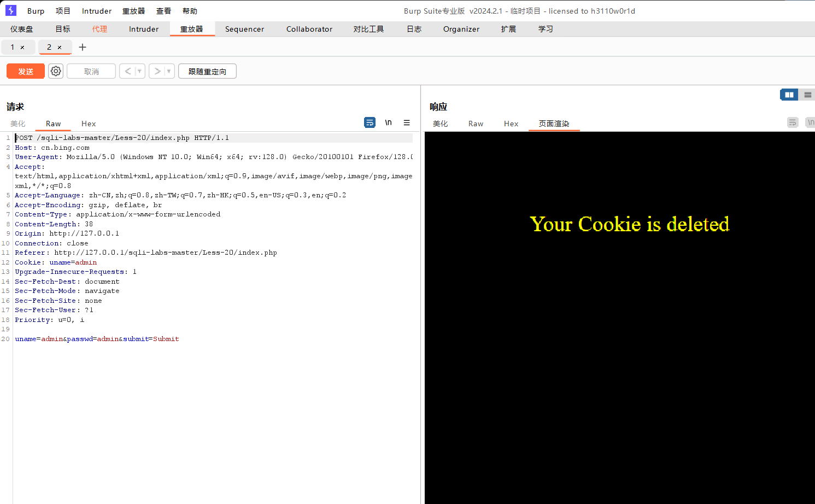Toggle response \n characters icon
The image size is (815, 504).
click(x=810, y=122)
